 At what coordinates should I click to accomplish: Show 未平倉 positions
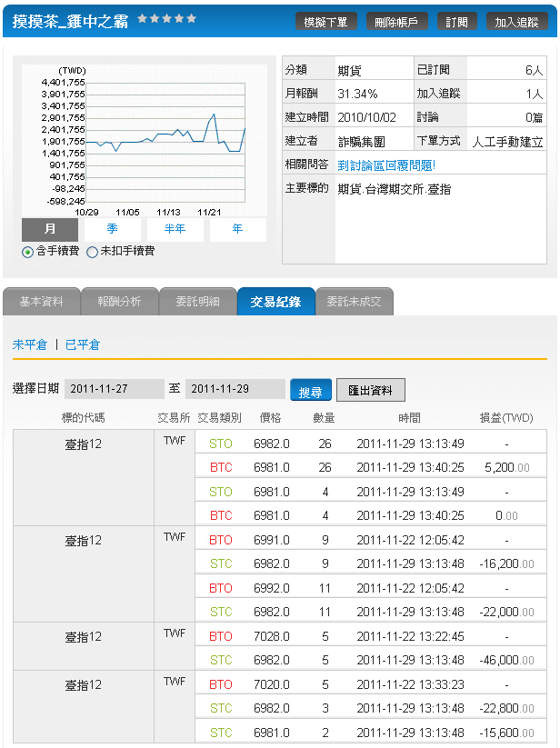pyautogui.click(x=30, y=344)
